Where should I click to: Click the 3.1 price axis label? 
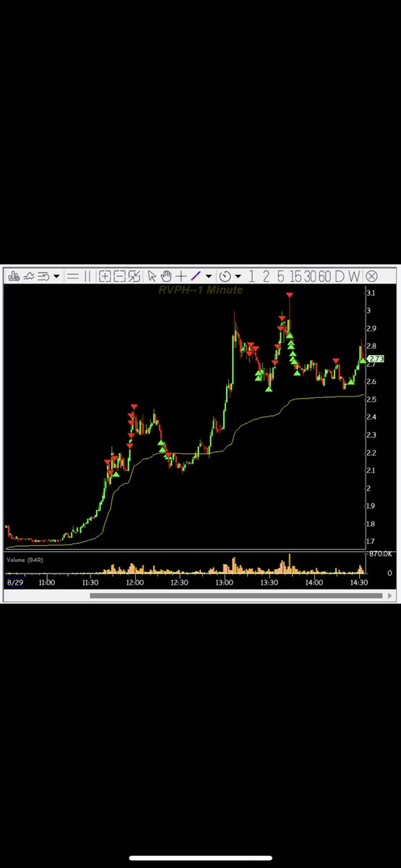point(371,293)
